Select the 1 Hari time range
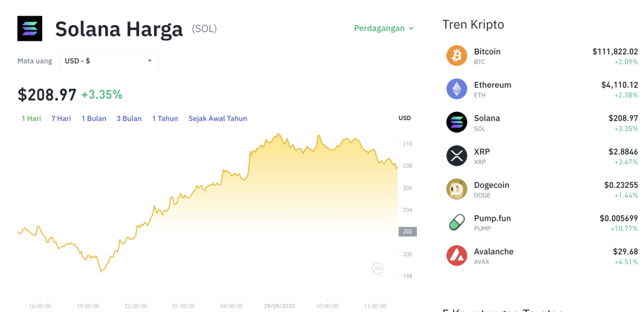The height and width of the screenshot is (312, 644). 31,118
